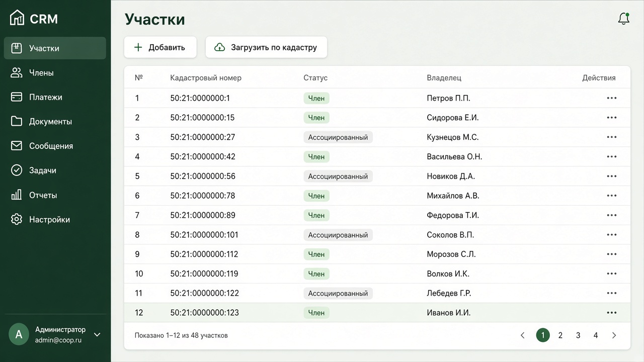Screen dimensions: 644x362
Task: Open actions menu for Соколов В.П.
Action: point(612,235)
